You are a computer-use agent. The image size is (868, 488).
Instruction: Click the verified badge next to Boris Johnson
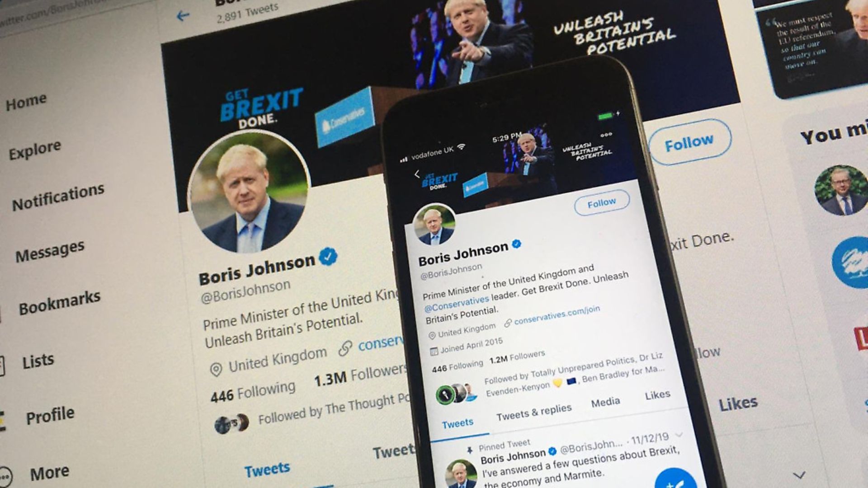coord(328,256)
